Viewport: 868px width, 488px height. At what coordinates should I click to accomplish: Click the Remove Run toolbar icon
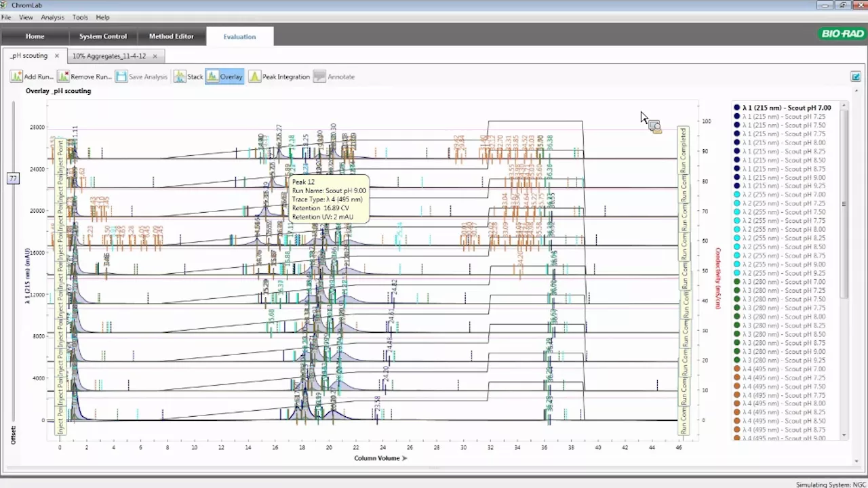[x=64, y=77]
